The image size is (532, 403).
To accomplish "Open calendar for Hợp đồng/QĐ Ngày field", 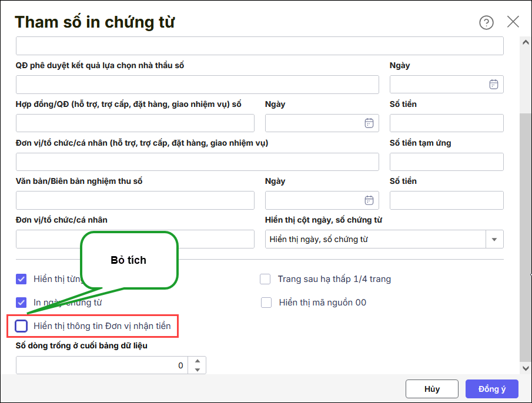I will click(x=369, y=123).
